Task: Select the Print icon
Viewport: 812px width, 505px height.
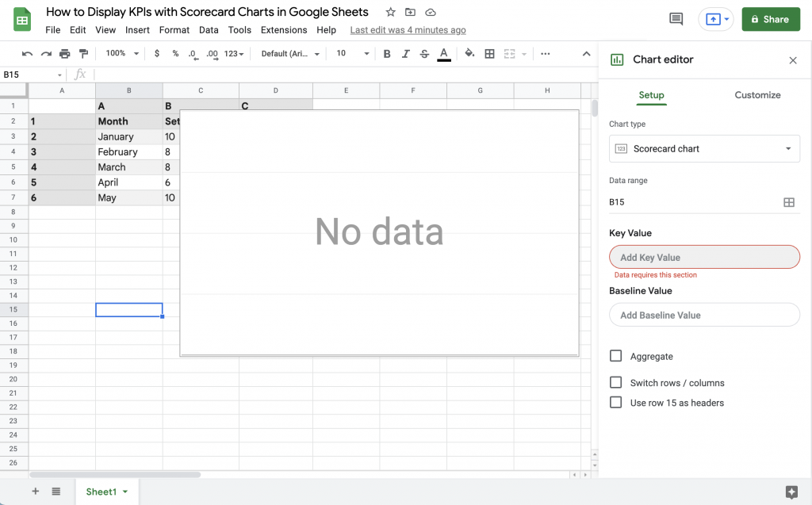Action: pos(63,53)
